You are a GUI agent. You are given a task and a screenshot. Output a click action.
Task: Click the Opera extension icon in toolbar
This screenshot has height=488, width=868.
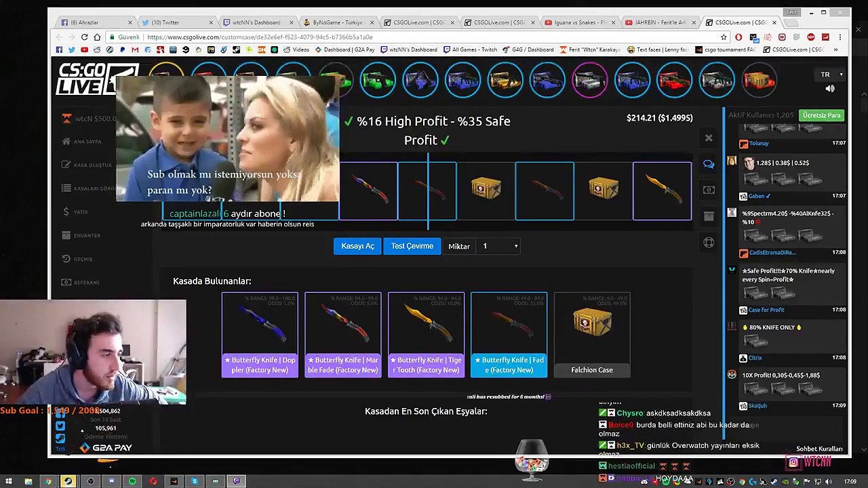coord(738,37)
